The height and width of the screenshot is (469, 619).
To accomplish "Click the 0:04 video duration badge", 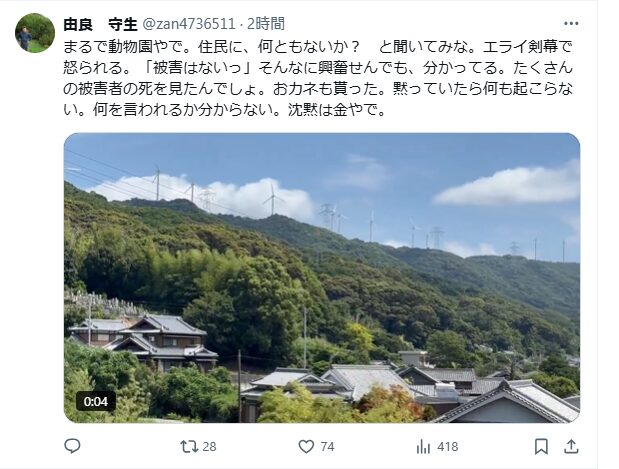I will (x=96, y=401).
